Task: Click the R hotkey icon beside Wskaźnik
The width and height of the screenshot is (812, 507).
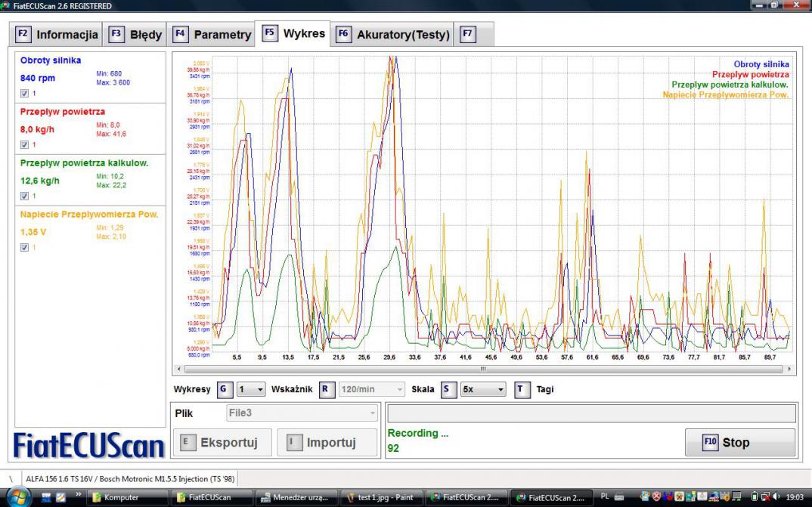Action: coord(327,389)
